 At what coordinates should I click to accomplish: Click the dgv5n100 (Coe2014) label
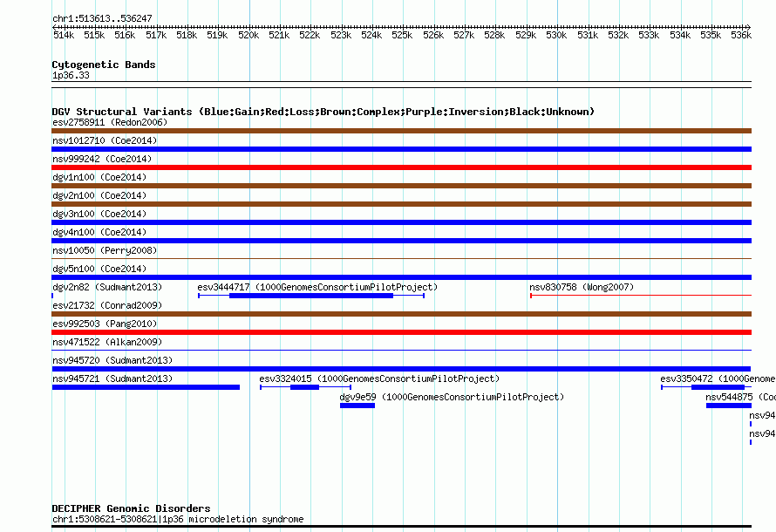99,269
